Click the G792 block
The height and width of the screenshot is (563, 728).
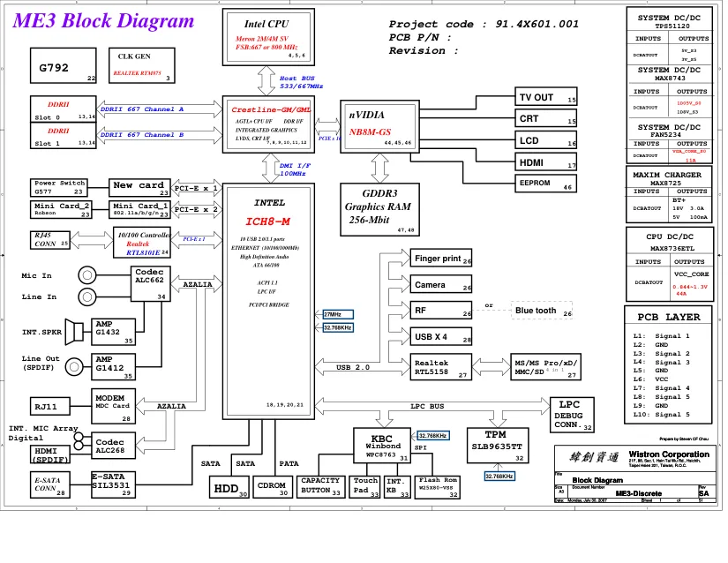(64, 65)
